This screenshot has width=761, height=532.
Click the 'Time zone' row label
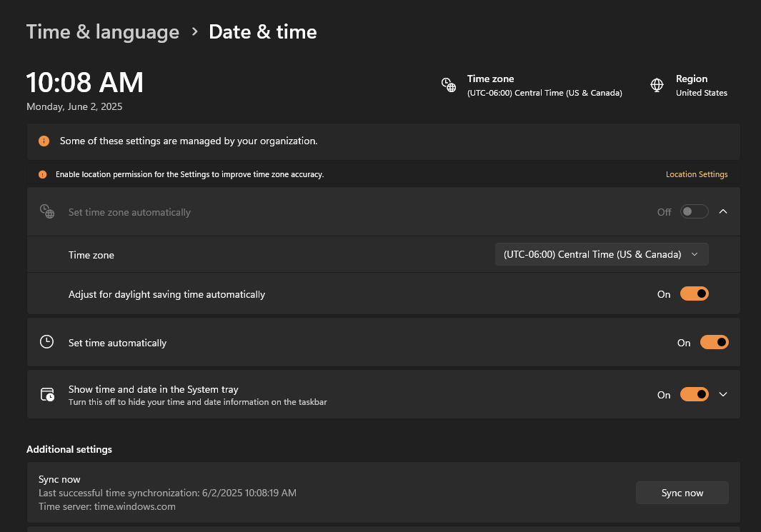click(x=91, y=255)
